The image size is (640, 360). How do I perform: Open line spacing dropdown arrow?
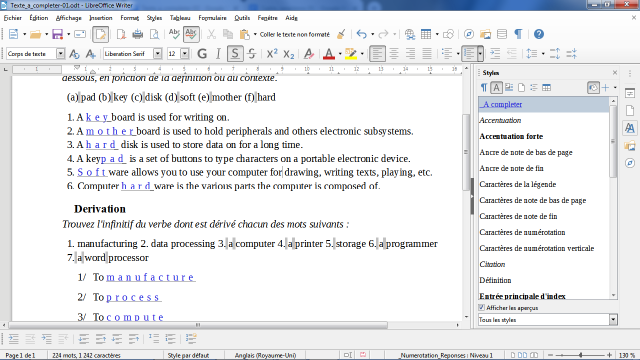[543, 53]
